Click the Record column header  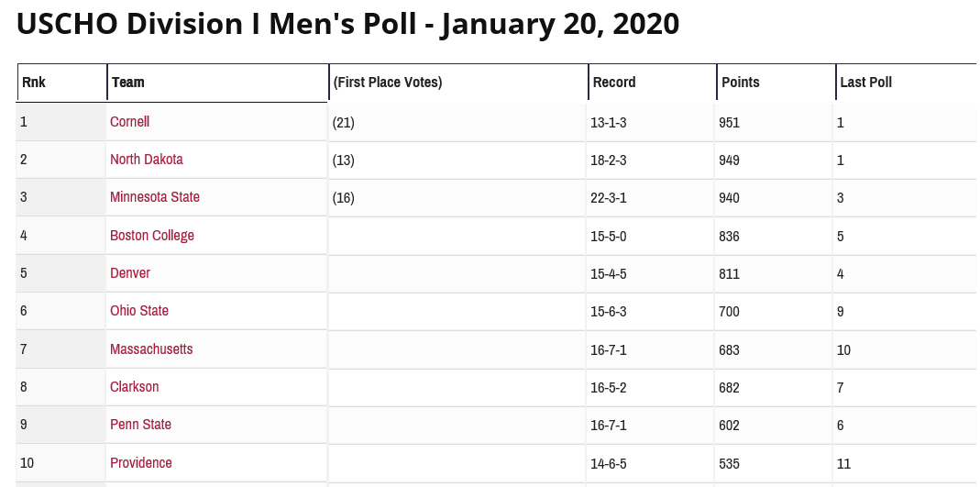(613, 83)
